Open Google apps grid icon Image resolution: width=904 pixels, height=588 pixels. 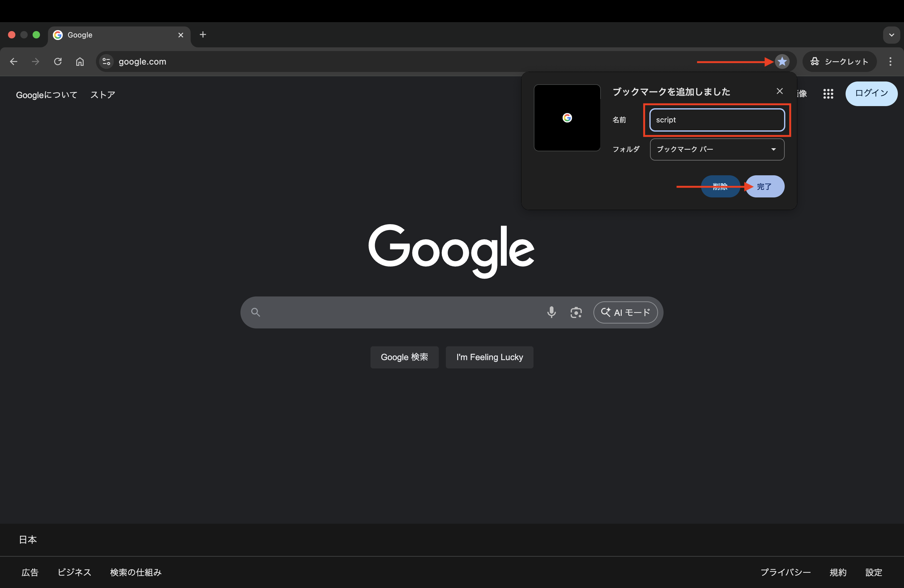point(828,93)
